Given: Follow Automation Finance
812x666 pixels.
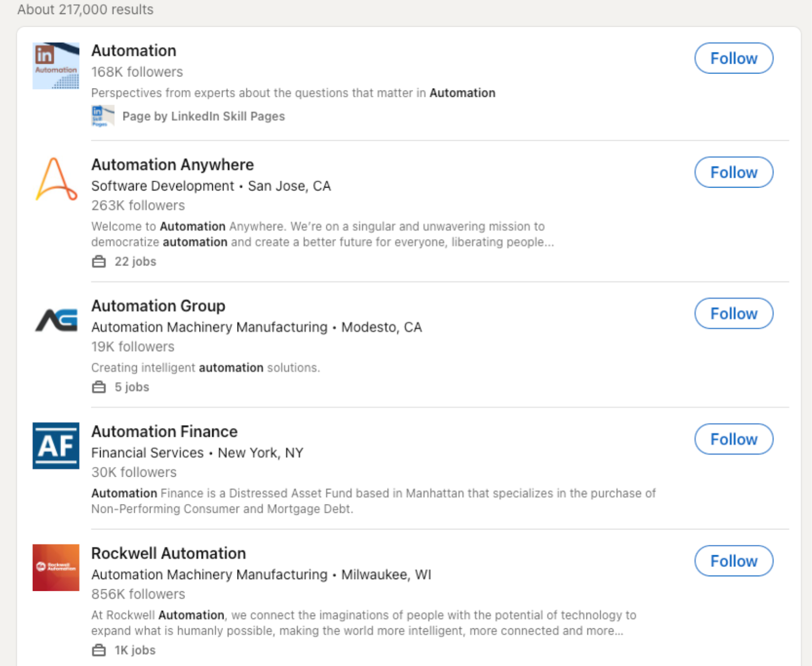Looking at the screenshot, I should coord(733,439).
